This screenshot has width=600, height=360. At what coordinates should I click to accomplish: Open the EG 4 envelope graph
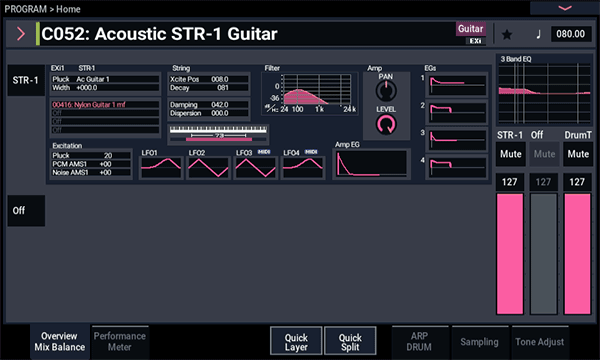pyautogui.click(x=458, y=167)
